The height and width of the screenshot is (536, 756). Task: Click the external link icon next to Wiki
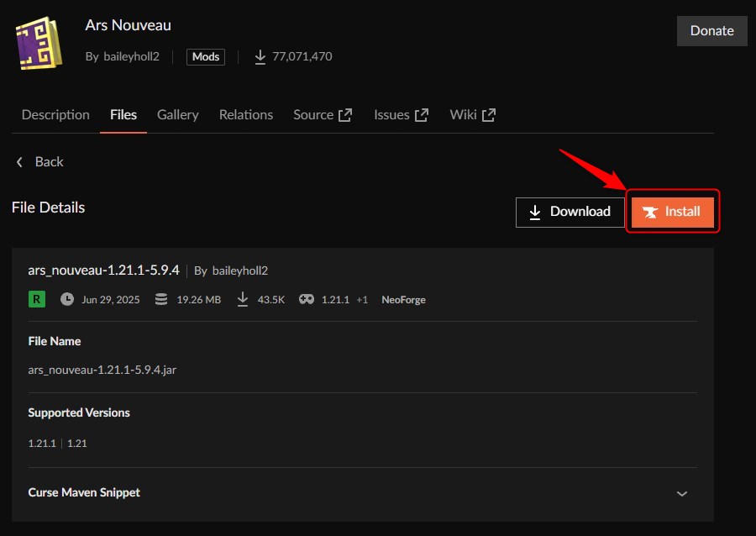coord(488,115)
